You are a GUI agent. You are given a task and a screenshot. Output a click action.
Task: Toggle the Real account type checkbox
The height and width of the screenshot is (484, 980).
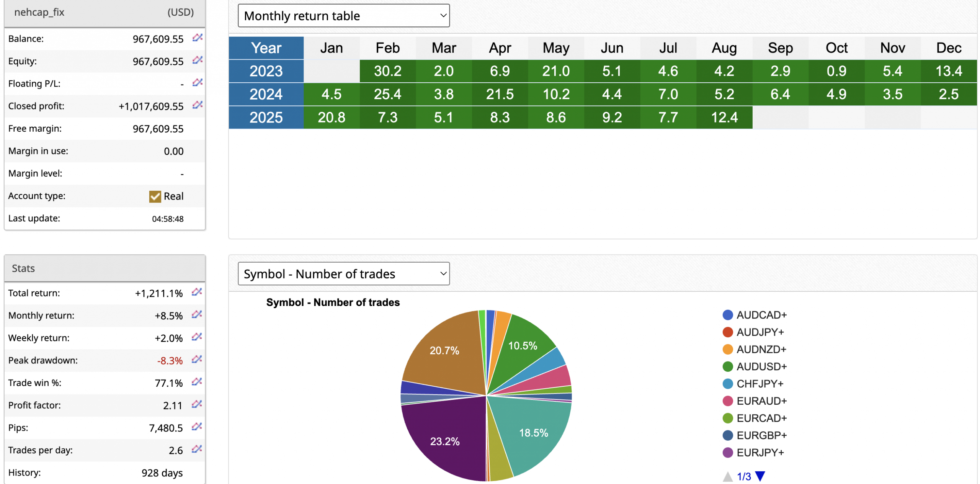tap(155, 196)
